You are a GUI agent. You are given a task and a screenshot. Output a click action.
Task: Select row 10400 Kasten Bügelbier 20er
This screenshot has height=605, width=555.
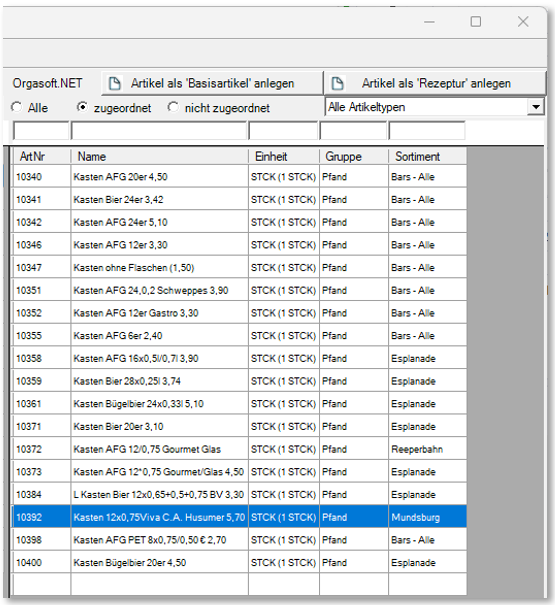tap(239, 563)
